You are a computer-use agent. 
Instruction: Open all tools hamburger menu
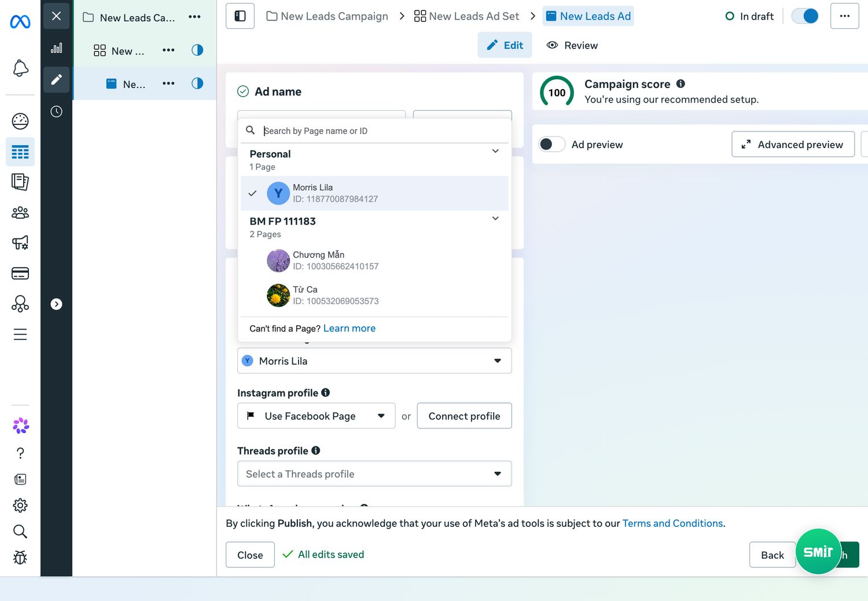[x=20, y=334]
